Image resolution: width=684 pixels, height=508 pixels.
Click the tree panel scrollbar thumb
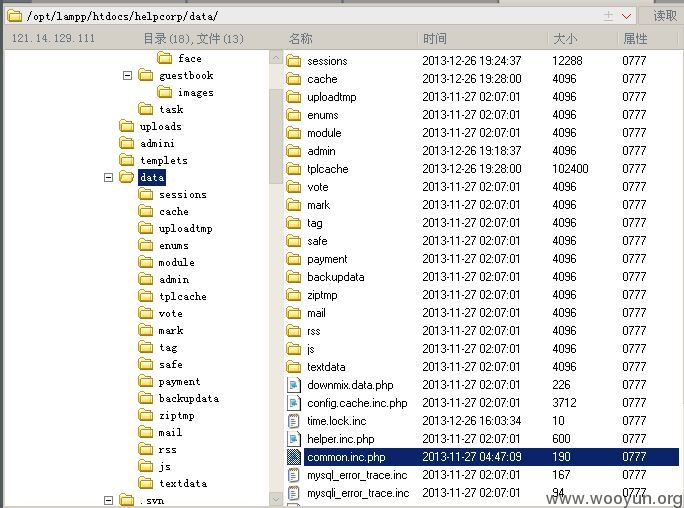click(x=276, y=136)
